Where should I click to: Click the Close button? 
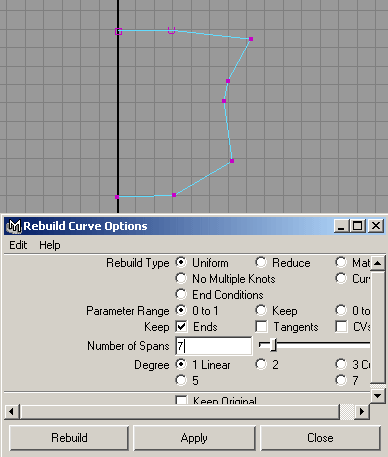(x=320, y=438)
